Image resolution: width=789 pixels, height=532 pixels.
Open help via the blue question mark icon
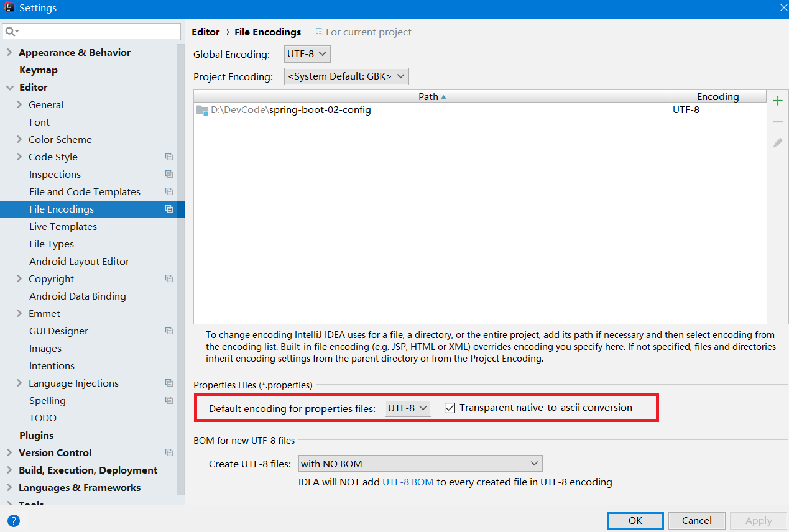[14, 521]
